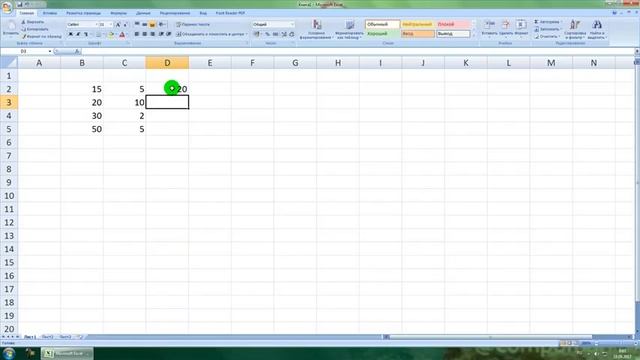Image resolution: width=640 pixels, height=360 pixels.
Task: Select cell B2 containing 15
Action: (82, 89)
